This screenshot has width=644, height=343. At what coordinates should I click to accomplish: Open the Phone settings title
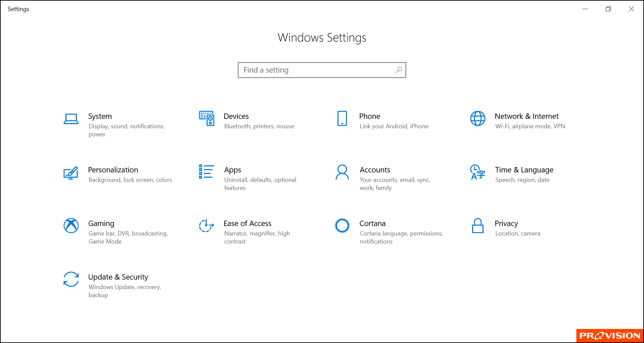coord(370,116)
